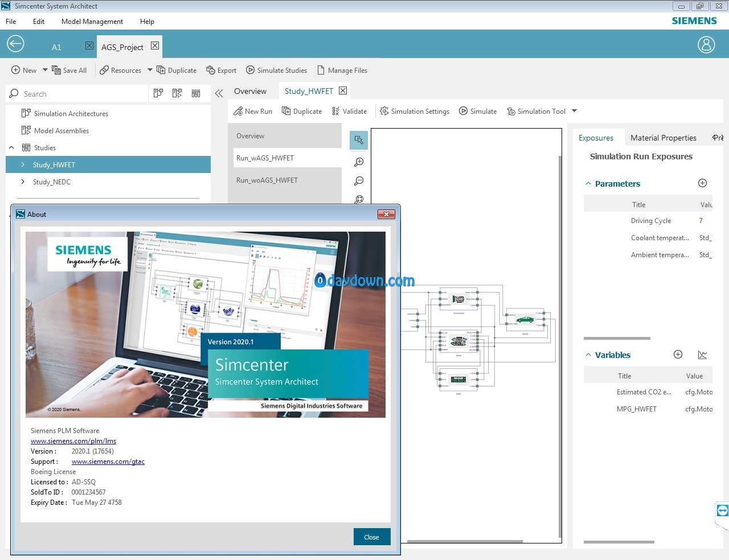Click the TeamViewer side panel icon
Image resolution: width=729 pixels, height=560 pixels.
tap(722, 510)
